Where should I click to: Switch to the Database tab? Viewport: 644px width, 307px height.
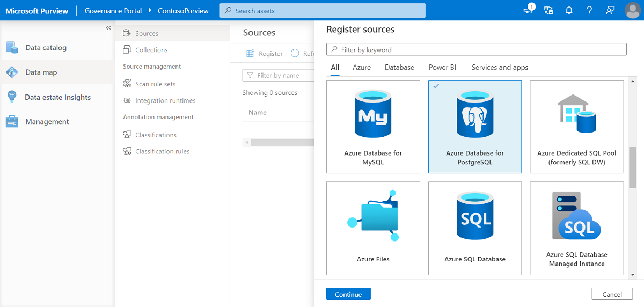click(x=399, y=67)
